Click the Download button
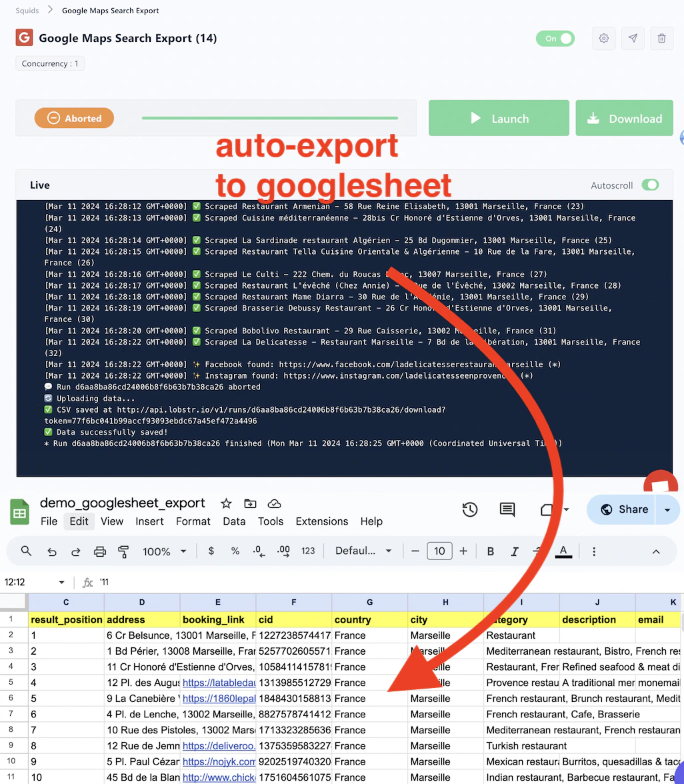 click(625, 118)
